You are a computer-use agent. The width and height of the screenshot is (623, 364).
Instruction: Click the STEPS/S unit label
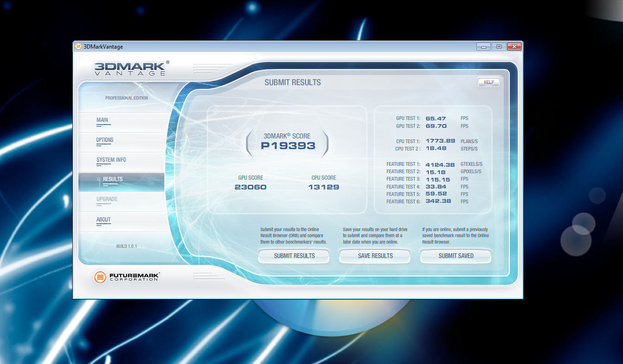point(469,149)
